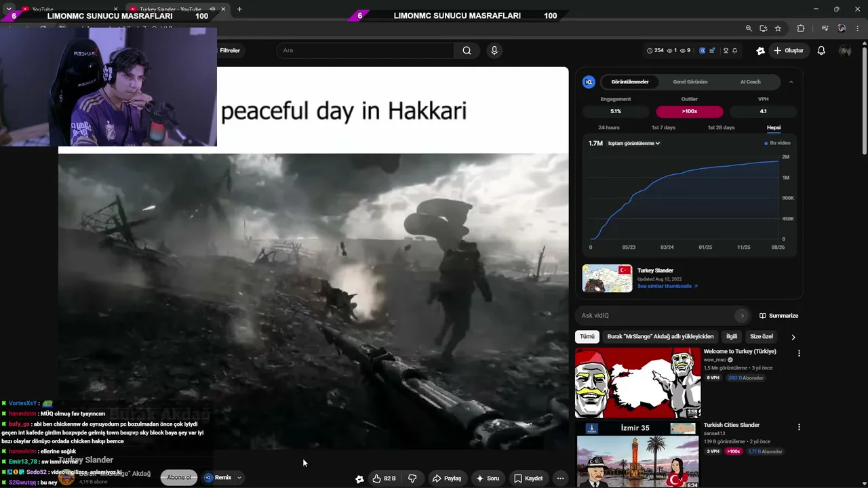Open the Chrome three-dot menu
The width and height of the screenshot is (868, 488).
tap(857, 28)
